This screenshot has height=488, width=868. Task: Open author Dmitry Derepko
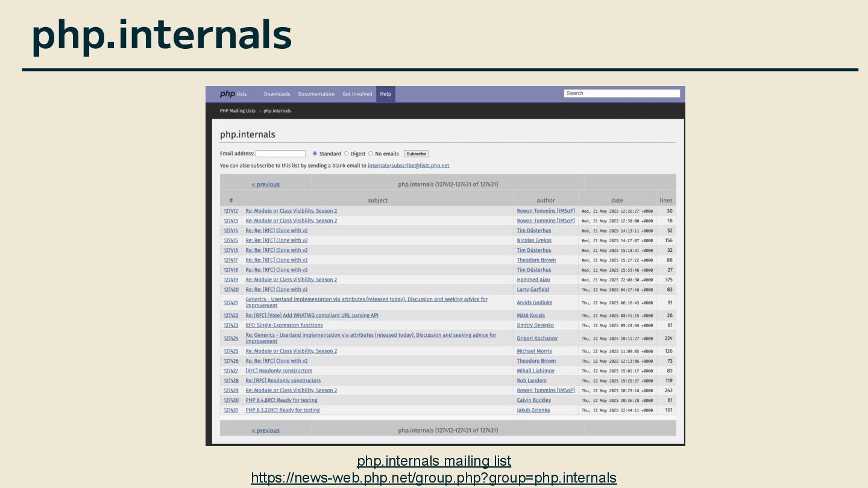click(x=535, y=325)
